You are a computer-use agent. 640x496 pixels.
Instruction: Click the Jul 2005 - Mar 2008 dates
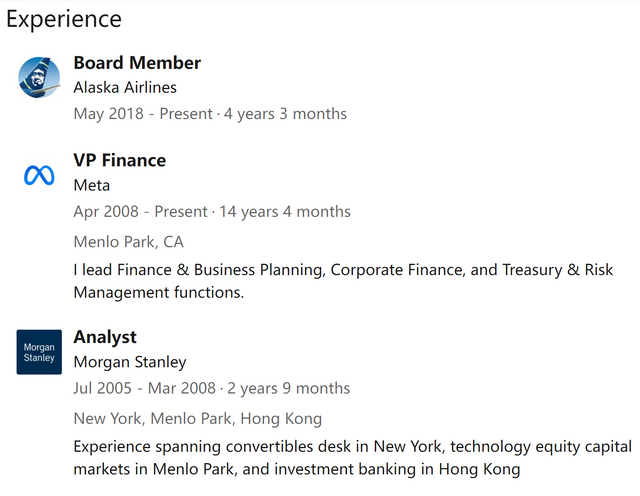click(x=144, y=388)
